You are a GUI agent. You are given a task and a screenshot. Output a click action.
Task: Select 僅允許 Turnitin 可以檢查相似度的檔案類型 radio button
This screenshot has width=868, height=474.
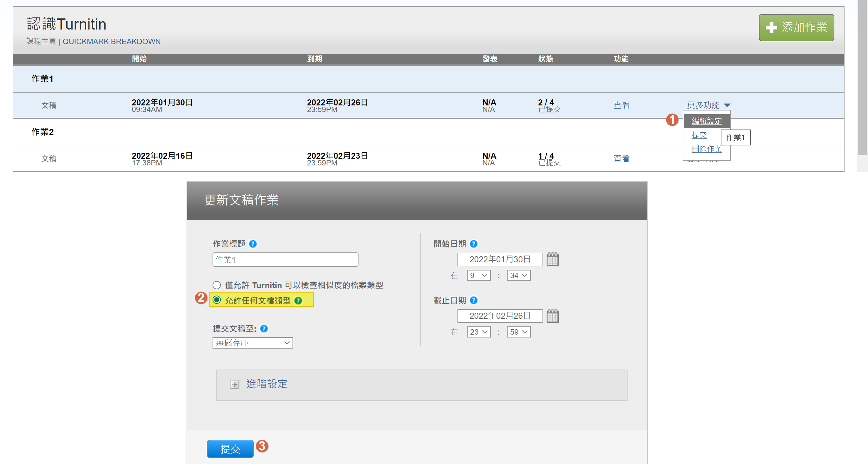coord(217,285)
